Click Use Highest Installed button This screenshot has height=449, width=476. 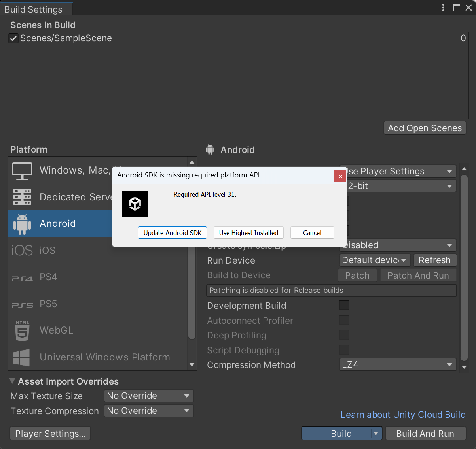click(x=248, y=233)
